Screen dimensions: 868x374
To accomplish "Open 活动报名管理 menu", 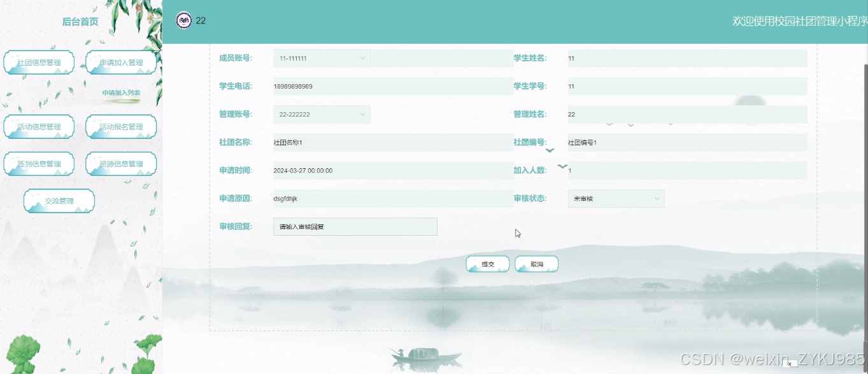I will (x=121, y=126).
